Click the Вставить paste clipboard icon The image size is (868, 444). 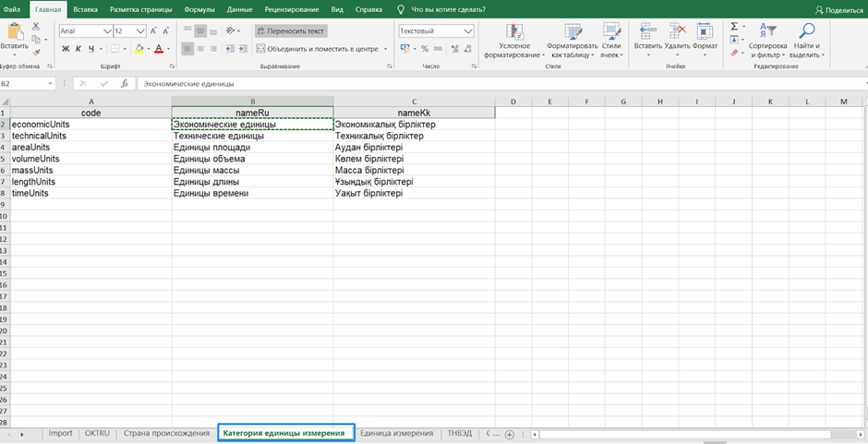[x=15, y=31]
